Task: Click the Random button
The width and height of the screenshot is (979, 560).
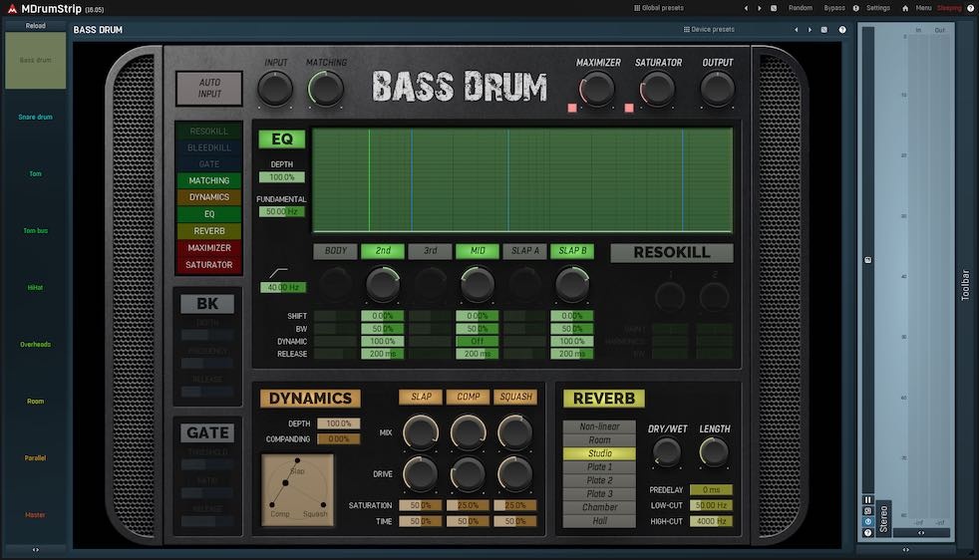Action: (x=800, y=8)
